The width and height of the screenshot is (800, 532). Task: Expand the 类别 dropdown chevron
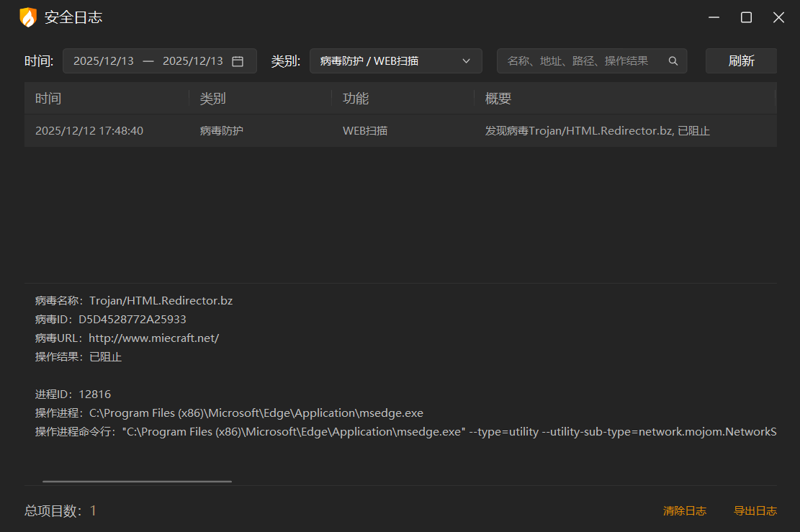click(x=466, y=61)
